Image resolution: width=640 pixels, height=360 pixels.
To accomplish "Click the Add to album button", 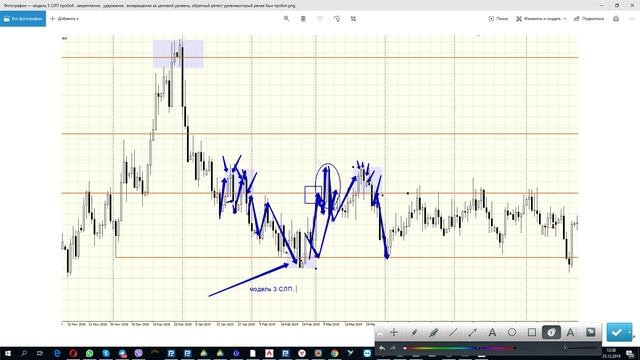I will [64, 19].
